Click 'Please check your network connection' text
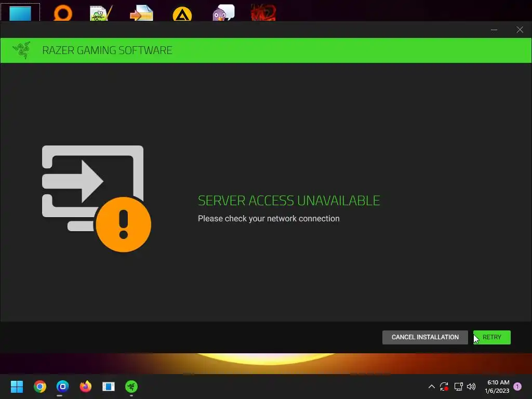Image resolution: width=532 pixels, height=399 pixels. click(x=269, y=219)
